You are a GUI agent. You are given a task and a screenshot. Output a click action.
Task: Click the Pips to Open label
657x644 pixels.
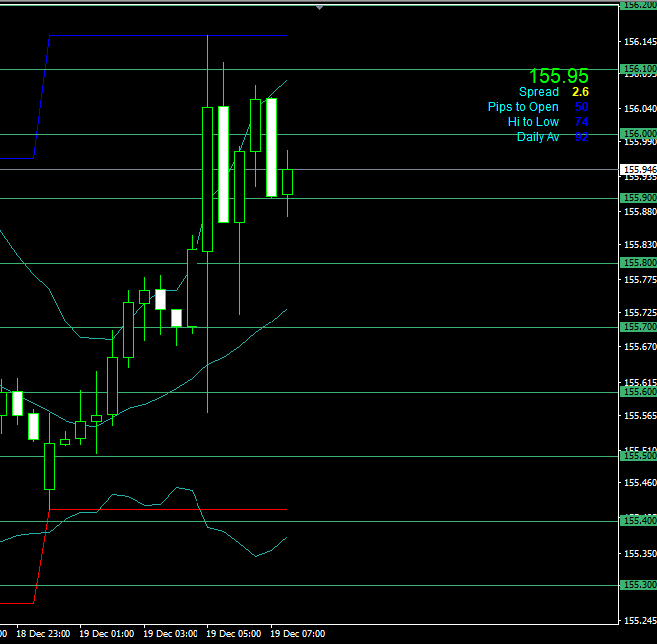coord(523,107)
